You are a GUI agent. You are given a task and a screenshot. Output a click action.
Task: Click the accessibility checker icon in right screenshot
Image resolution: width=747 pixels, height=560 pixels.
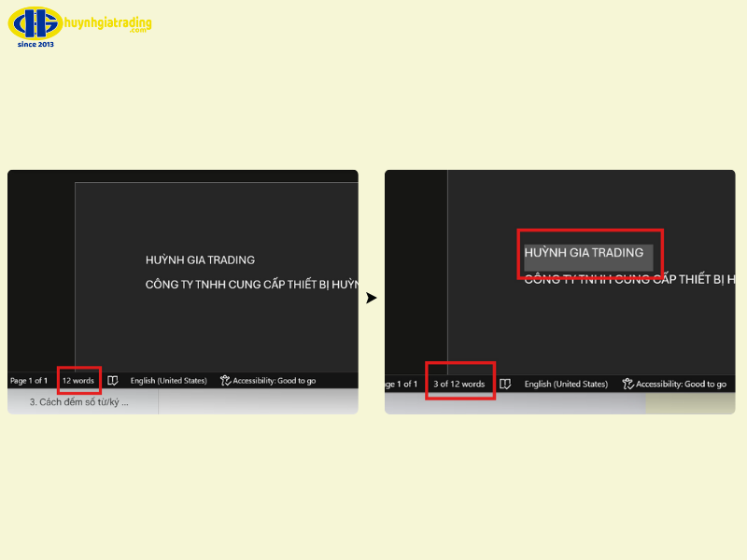click(628, 384)
